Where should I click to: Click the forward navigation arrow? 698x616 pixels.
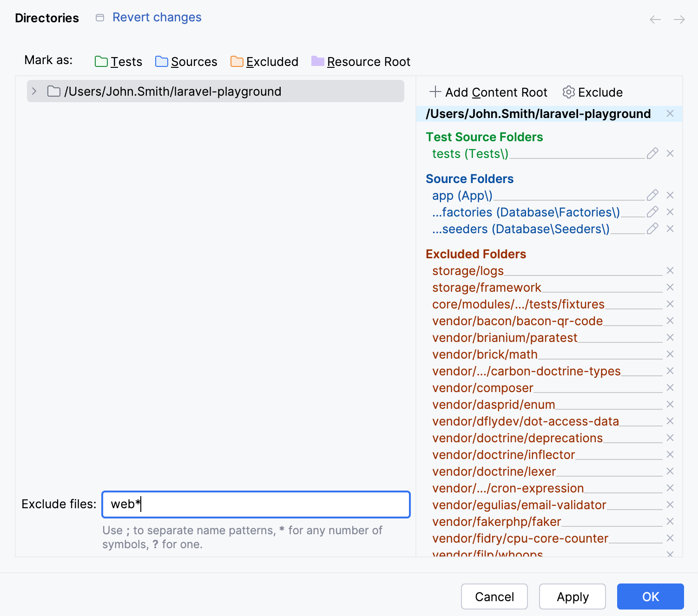click(679, 20)
